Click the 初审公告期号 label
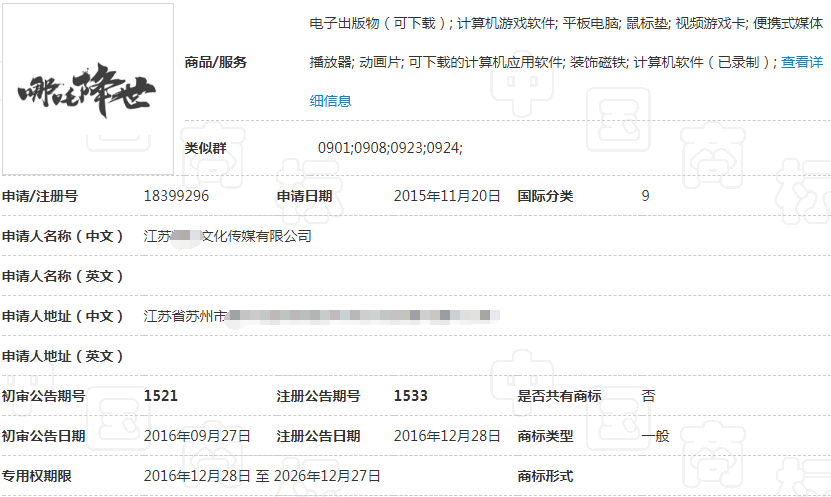The image size is (831, 497). (x=43, y=396)
